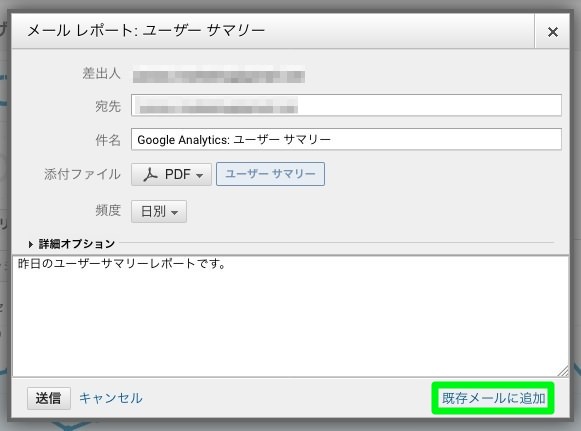Expand the 詳細オプション section
Image resolution: width=581 pixels, height=431 pixels.
72,244
